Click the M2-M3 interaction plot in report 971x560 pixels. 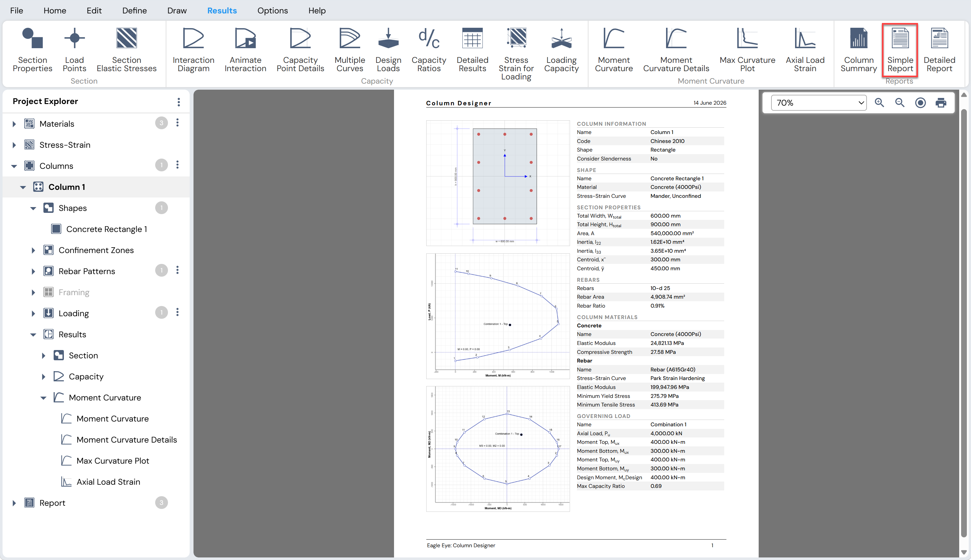[497, 449]
